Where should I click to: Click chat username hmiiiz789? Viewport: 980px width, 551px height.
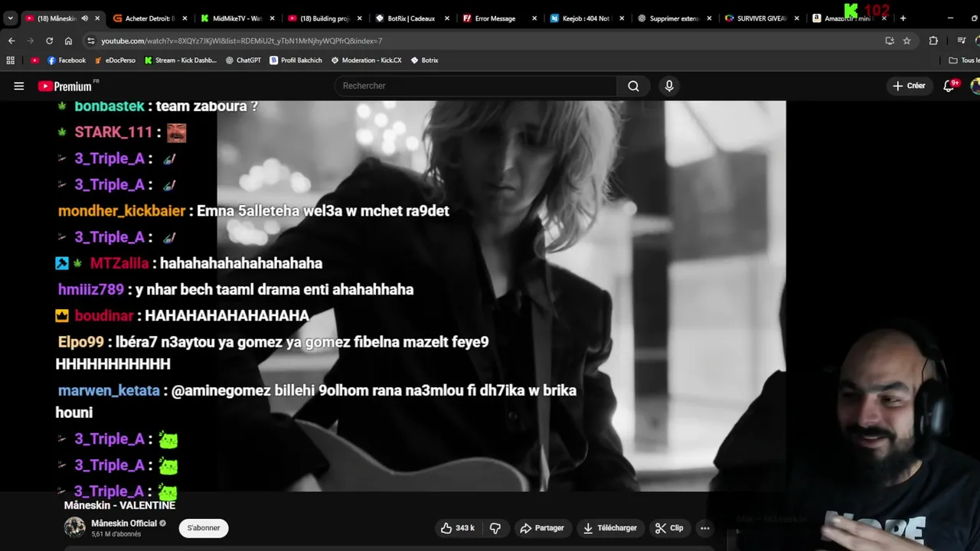click(91, 289)
